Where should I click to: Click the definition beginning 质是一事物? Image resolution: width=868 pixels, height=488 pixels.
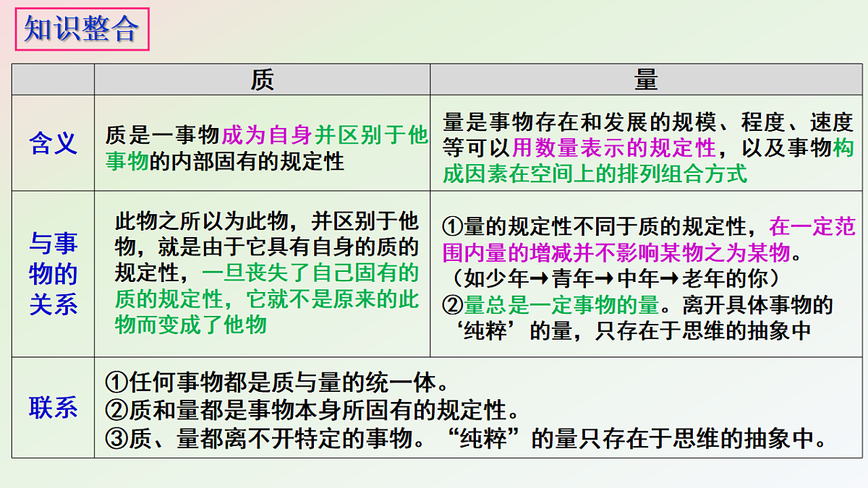267,148
